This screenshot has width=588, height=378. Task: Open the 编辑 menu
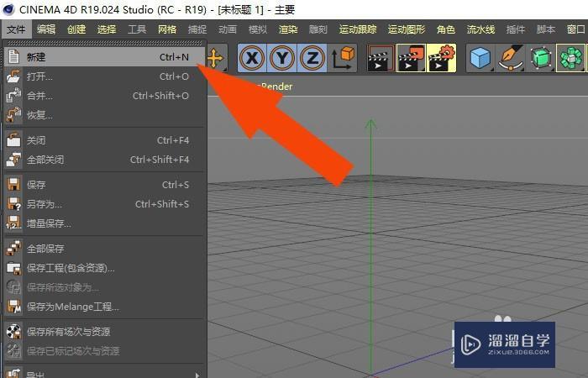tap(46, 29)
